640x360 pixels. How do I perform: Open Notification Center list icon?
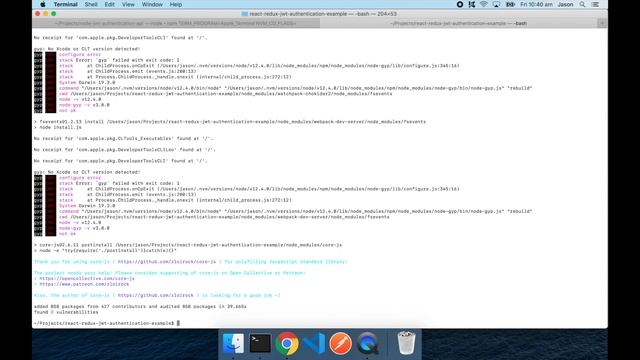pos(596,4)
